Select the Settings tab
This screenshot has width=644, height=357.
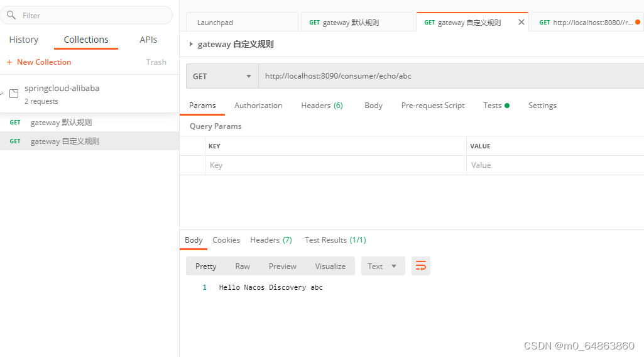[542, 106]
